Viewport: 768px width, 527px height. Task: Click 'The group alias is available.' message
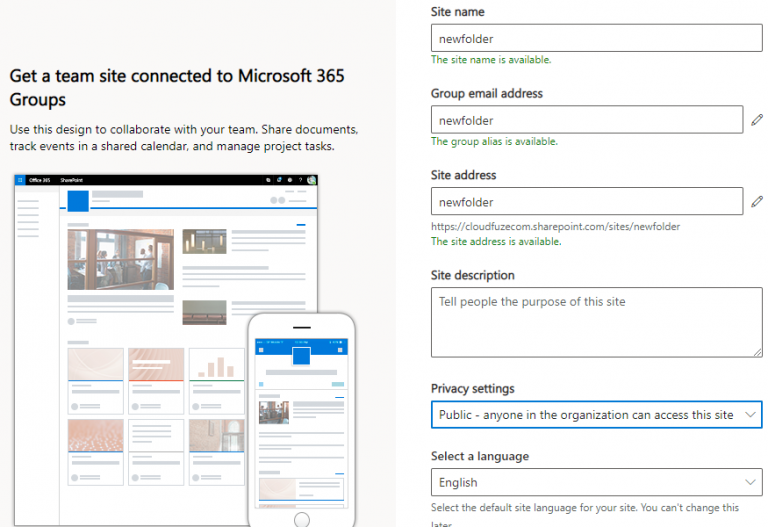click(494, 142)
